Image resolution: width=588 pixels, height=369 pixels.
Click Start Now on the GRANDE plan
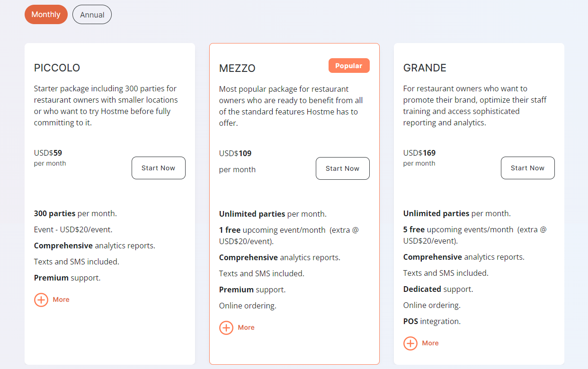[527, 167]
